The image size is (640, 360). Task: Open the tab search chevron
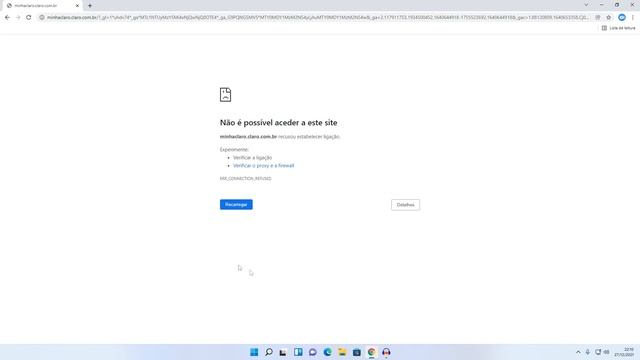(x=586, y=5)
